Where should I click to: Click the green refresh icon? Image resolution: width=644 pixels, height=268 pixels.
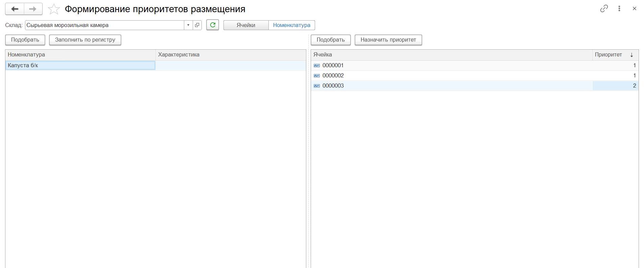point(213,25)
